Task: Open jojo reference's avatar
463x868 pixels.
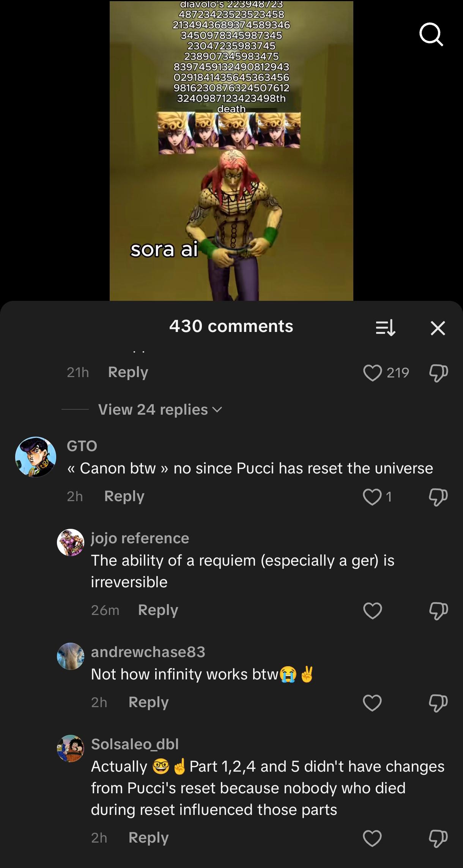Action: [x=71, y=542]
